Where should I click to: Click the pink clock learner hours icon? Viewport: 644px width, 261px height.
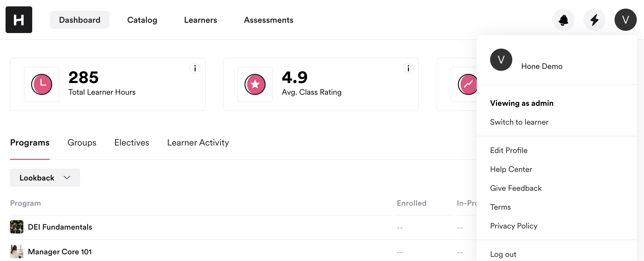(42, 84)
